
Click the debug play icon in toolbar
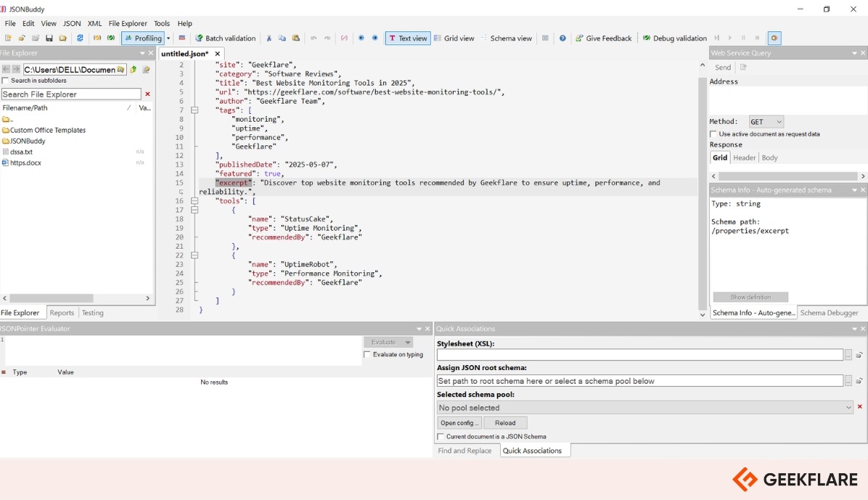(x=729, y=38)
